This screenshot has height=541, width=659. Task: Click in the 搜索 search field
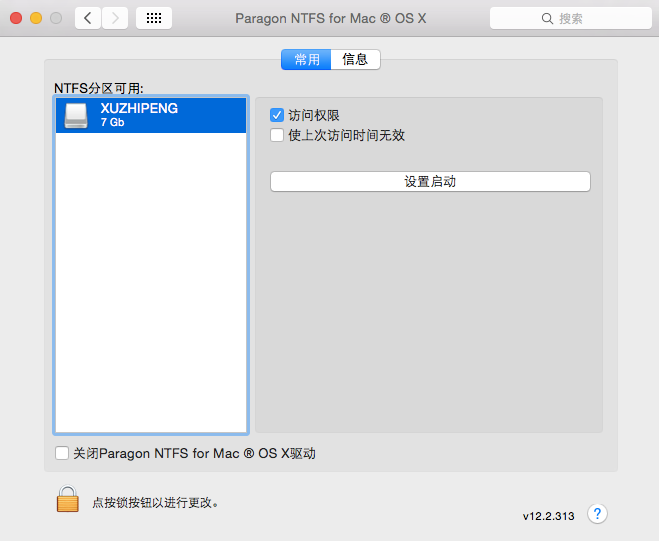click(x=571, y=18)
